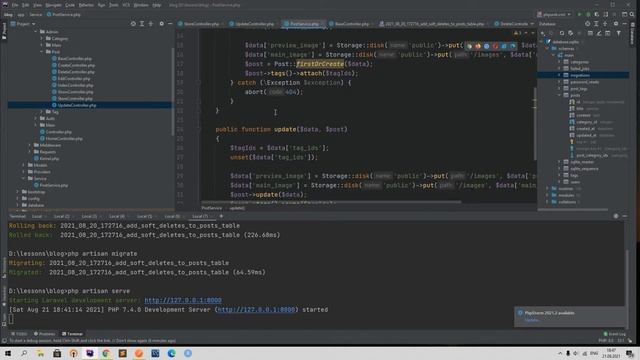Image resolution: width=640 pixels, height=360 pixels.
Task: Switch to BaseController.php editor tab
Action: [349, 24]
